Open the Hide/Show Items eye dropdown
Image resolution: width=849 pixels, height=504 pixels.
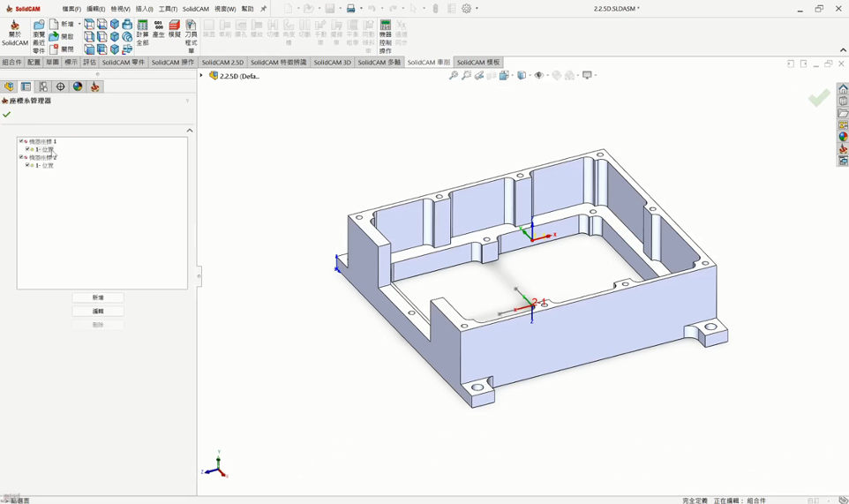[539, 76]
